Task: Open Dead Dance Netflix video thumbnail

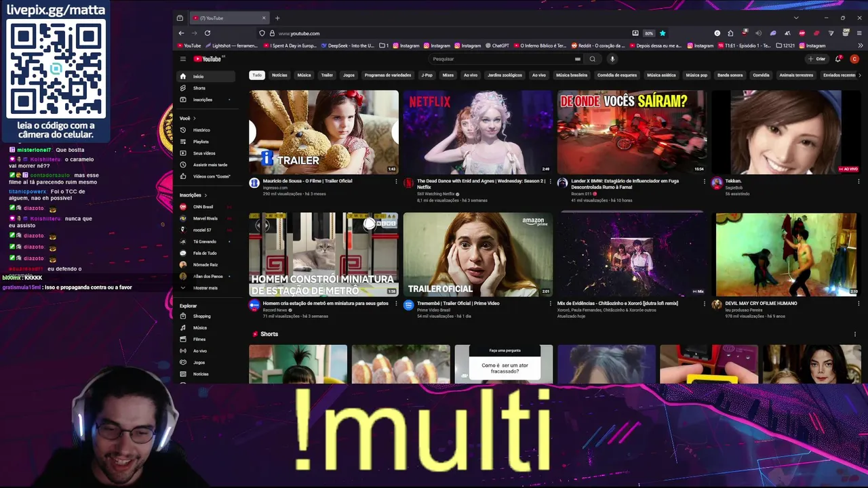Action: click(478, 132)
